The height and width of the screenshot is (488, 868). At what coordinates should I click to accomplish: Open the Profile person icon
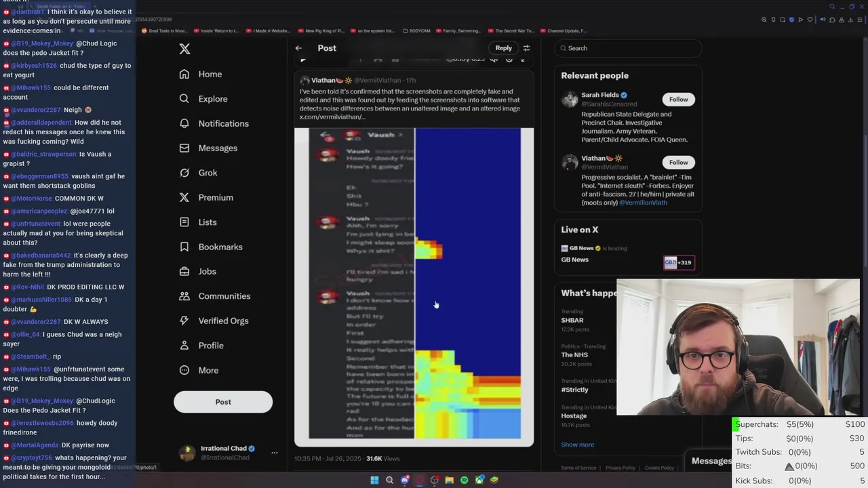click(184, 345)
